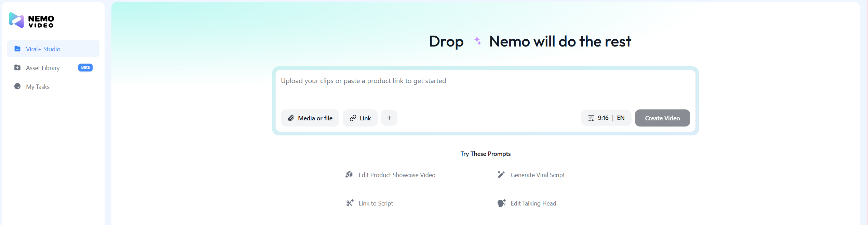Viewport: 868px width, 225px height.
Task: Click the paperclip attachment icon
Action: (x=291, y=118)
